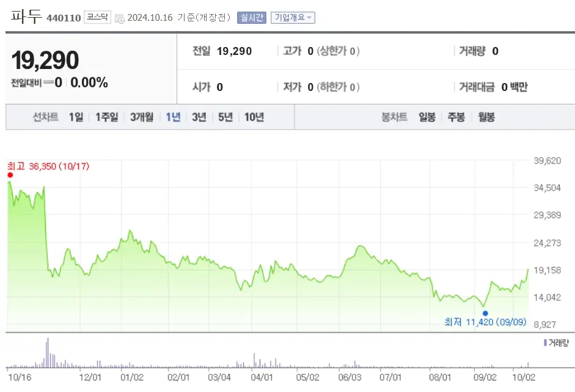Open the 기업개요 dropdown
The image size is (575, 392).
tap(293, 17)
